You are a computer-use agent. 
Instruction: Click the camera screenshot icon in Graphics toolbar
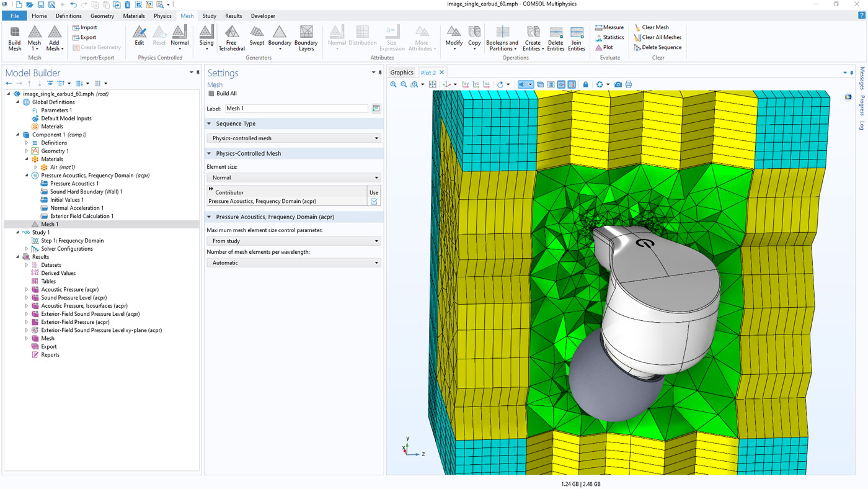click(618, 84)
